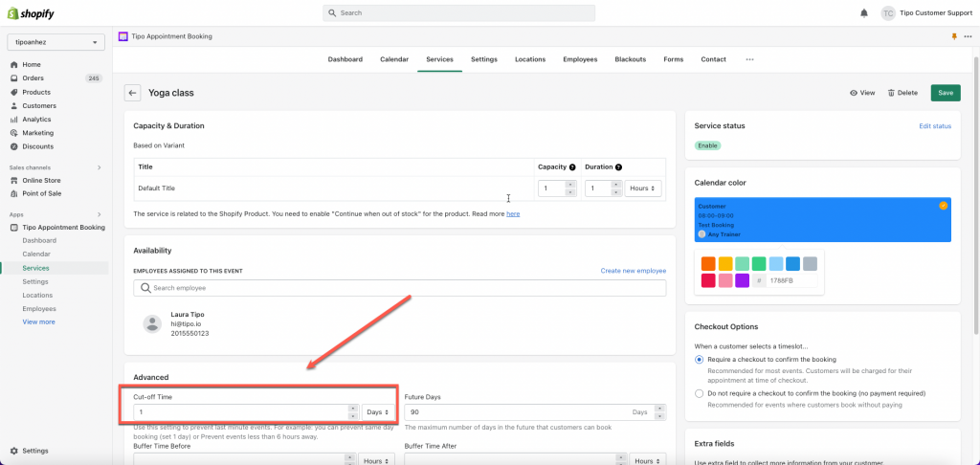The height and width of the screenshot is (465, 980).
Task: Open the Duration Hours unit dropdown
Action: click(643, 188)
